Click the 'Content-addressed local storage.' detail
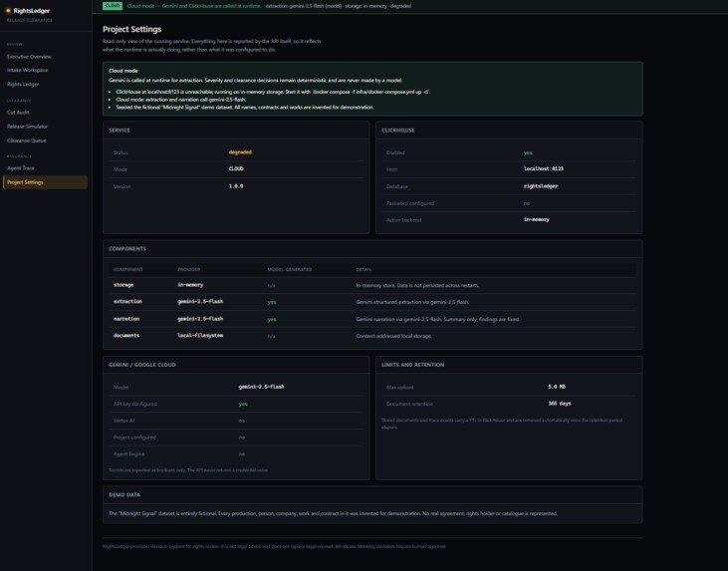This screenshot has width=728, height=571. click(393, 337)
